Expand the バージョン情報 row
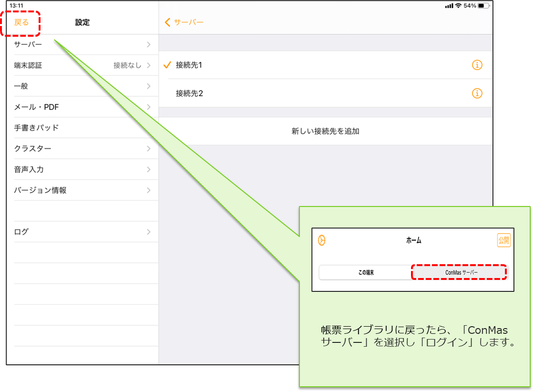This screenshot has height=392, width=534. click(82, 190)
